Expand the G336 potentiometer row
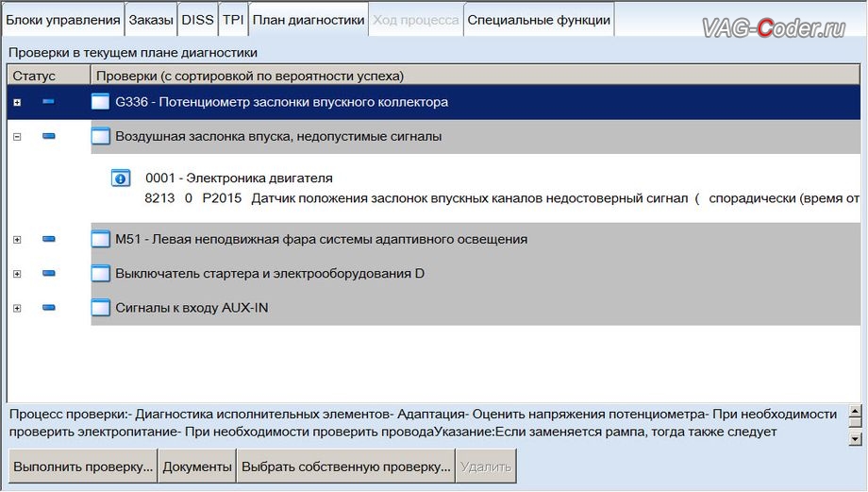 pyautogui.click(x=17, y=103)
